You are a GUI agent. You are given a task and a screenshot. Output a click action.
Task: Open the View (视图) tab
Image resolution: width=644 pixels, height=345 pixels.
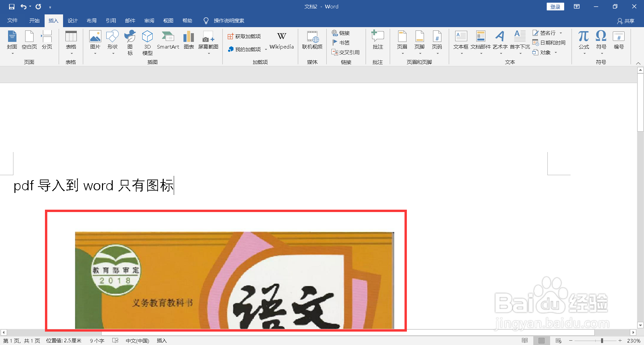point(168,20)
